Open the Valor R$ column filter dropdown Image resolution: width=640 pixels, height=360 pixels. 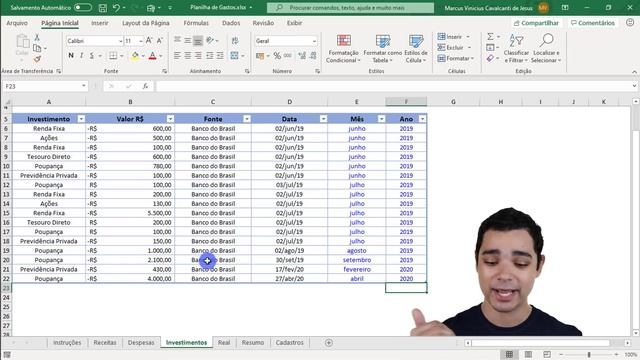[x=170, y=119]
